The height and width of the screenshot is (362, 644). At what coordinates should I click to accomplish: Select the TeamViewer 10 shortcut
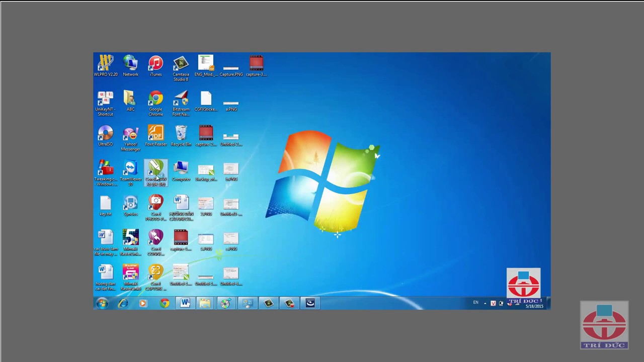130,173
